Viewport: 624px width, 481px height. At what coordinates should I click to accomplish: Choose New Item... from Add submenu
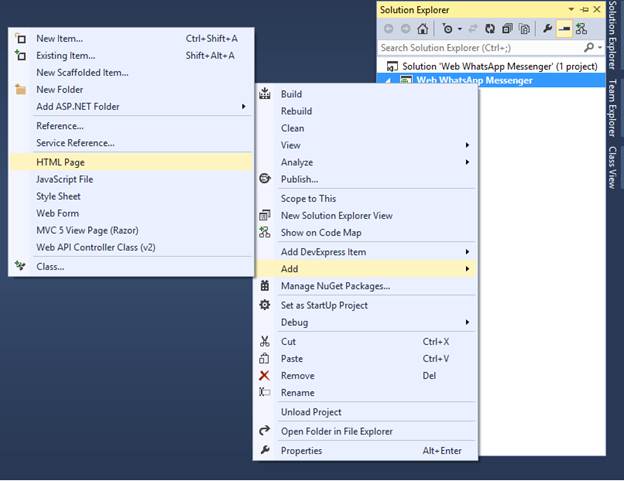point(131,39)
